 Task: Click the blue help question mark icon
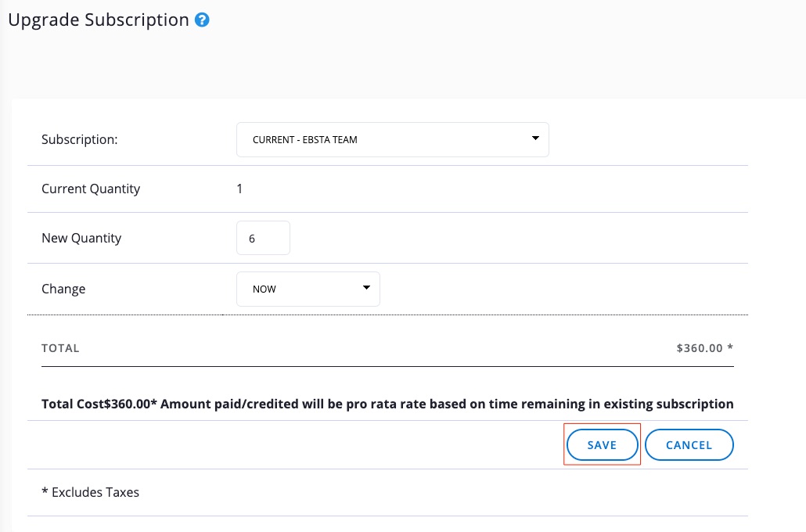(x=202, y=20)
